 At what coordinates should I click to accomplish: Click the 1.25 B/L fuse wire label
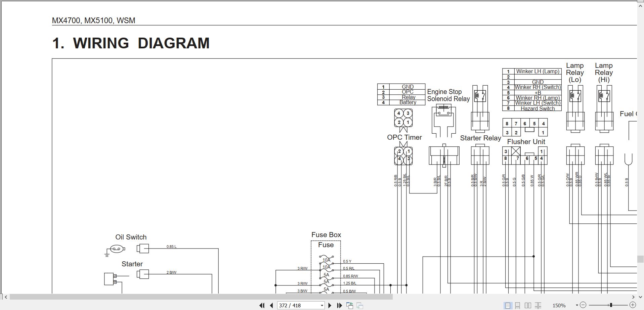click(349, 283)
